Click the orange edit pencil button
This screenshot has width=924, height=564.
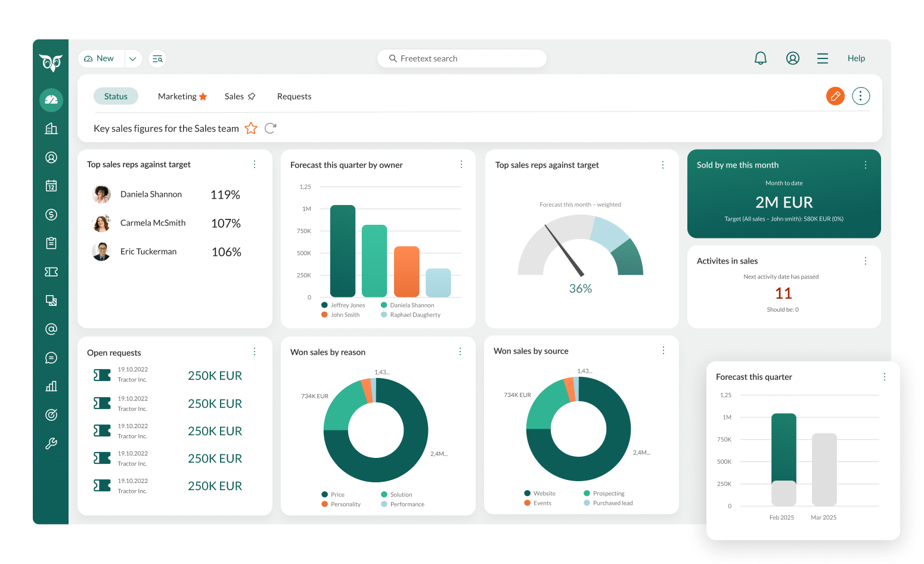tap(835, 96)
